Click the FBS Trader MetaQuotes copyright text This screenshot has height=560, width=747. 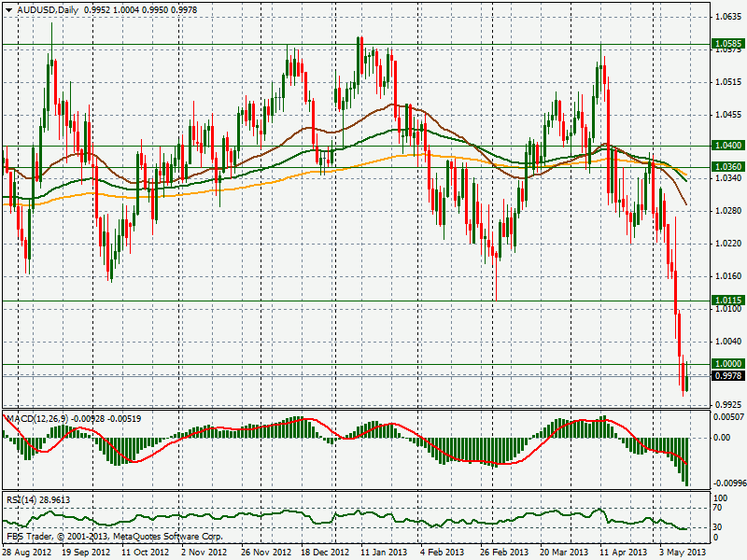click(114, 536)
